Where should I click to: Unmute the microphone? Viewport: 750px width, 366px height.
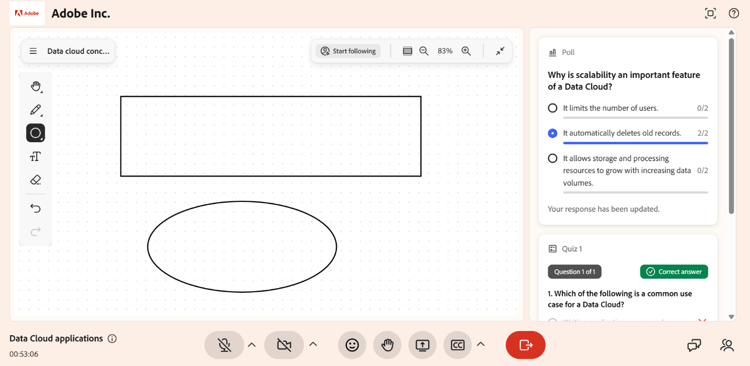224,345
